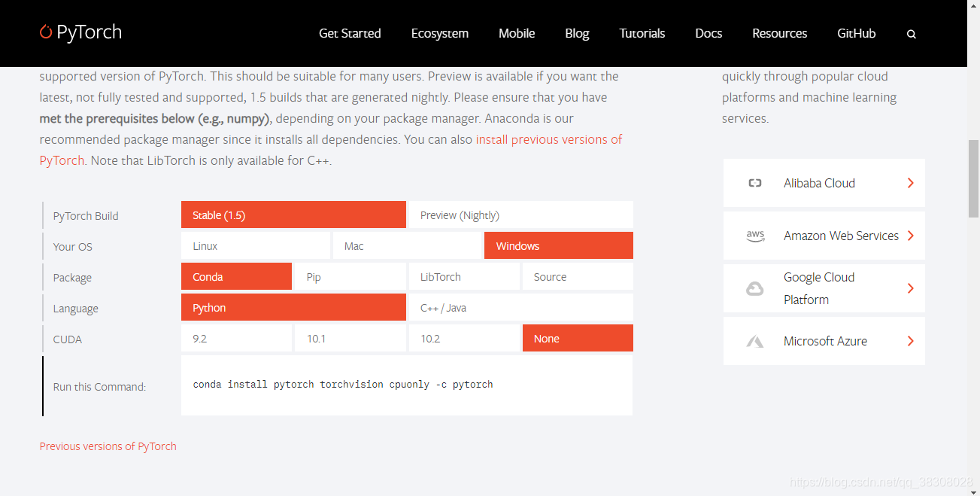
Task: Click the 'CUDA' row label
Action: pos(68,339)
